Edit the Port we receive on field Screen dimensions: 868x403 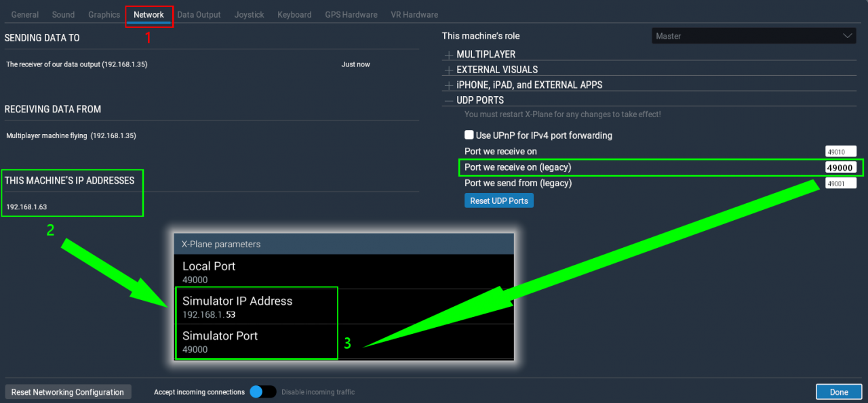841,152
